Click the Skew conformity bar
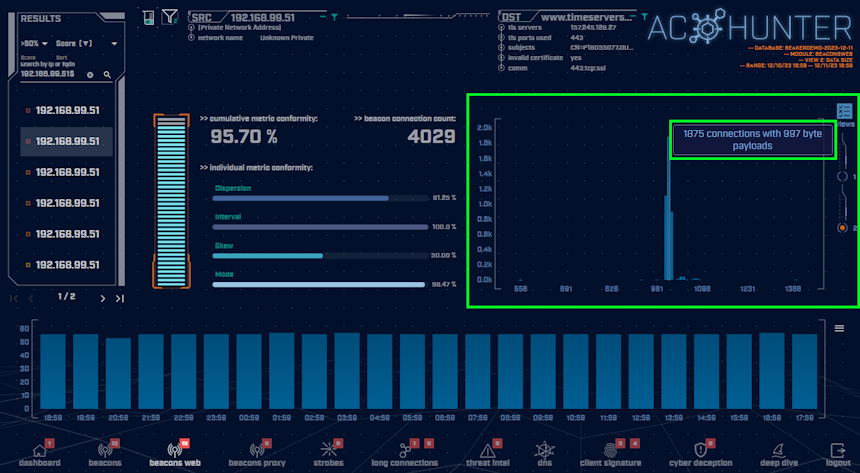Screen dimensions: 860x473 [320, 256]
